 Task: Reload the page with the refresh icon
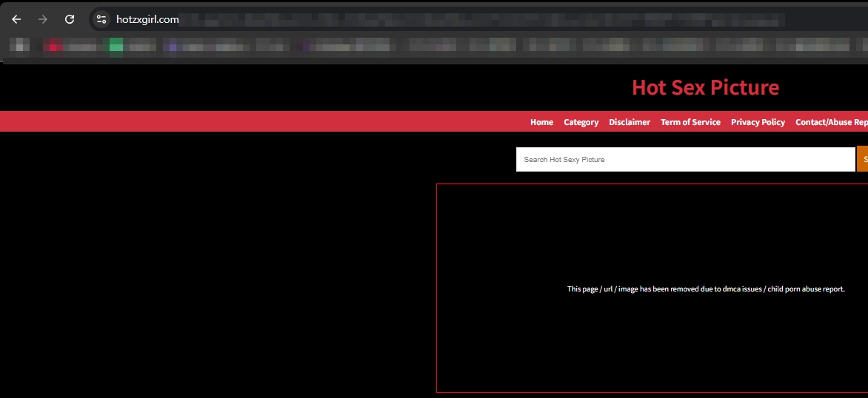(x=69, y=19)
